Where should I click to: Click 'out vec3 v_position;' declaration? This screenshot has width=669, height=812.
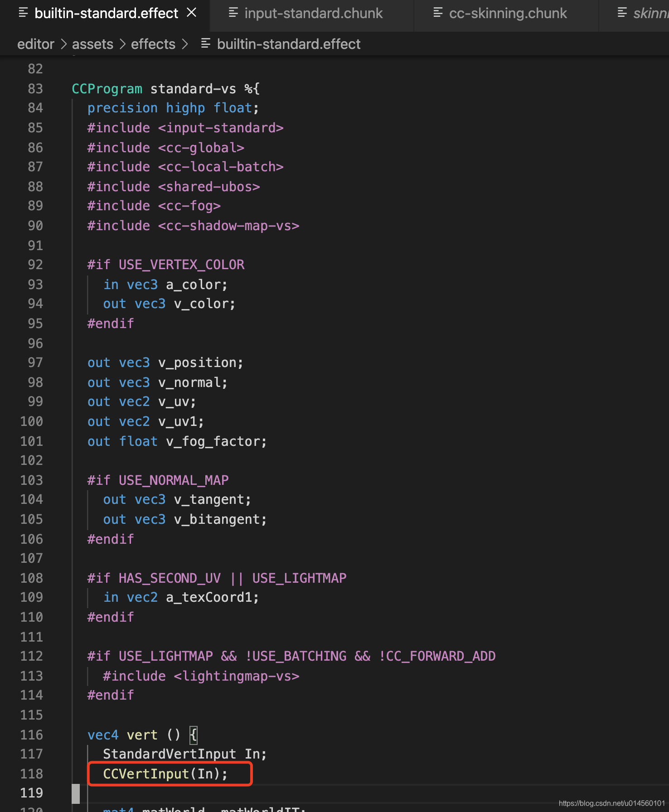[x=165, y=362]
